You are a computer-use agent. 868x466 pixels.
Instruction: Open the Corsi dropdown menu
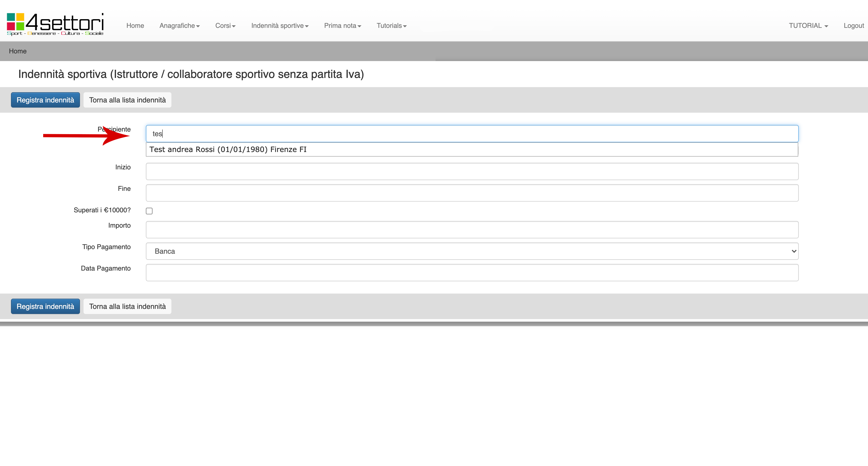(x=225, y=26)
